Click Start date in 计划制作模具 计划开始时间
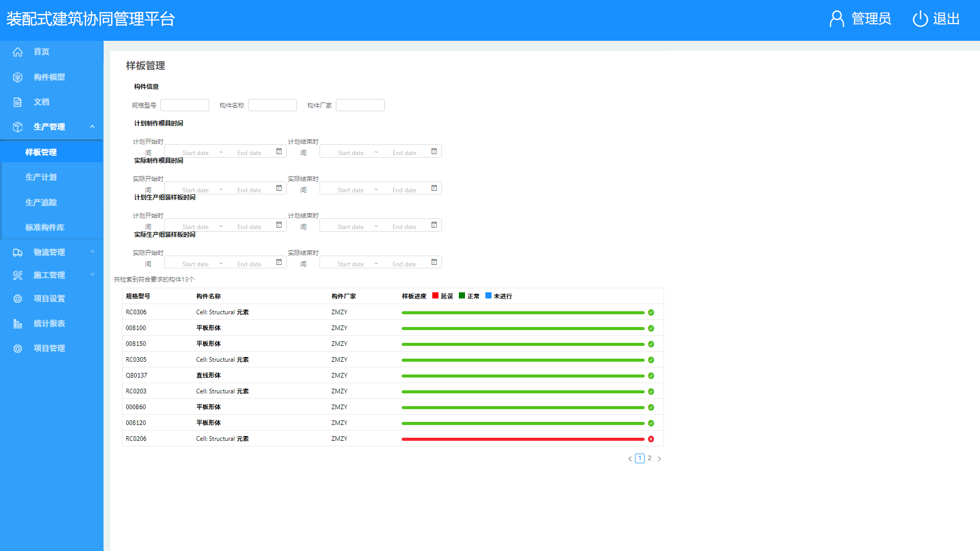The image size is (980, 551). pyautogui.click(x=195, y=153)
